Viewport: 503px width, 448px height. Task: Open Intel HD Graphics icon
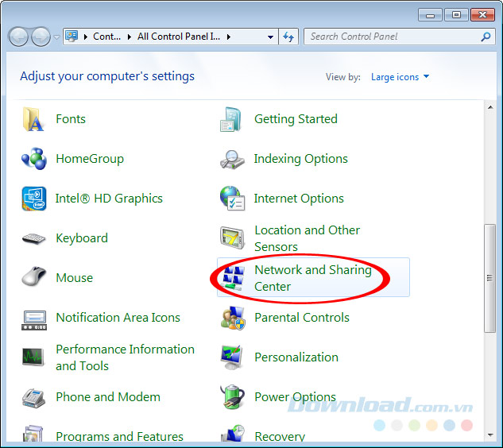pos(34,199)
